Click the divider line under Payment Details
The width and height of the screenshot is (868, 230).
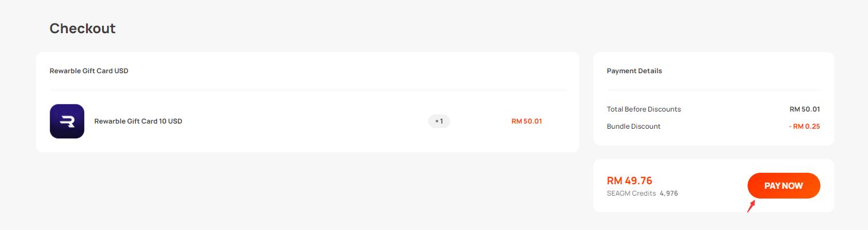[713, 90]
